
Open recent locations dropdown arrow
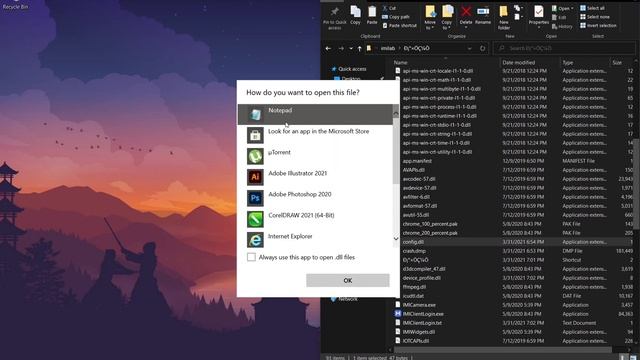(351, 48)
